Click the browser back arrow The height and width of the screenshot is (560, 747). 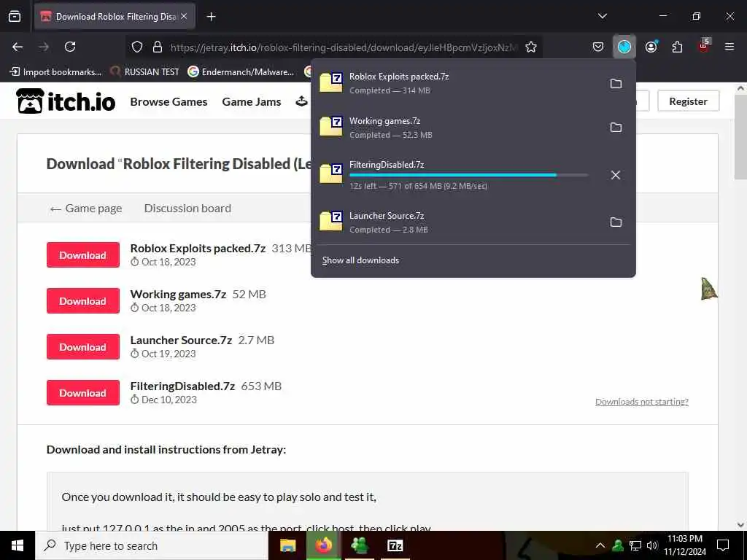coord(18,47)
